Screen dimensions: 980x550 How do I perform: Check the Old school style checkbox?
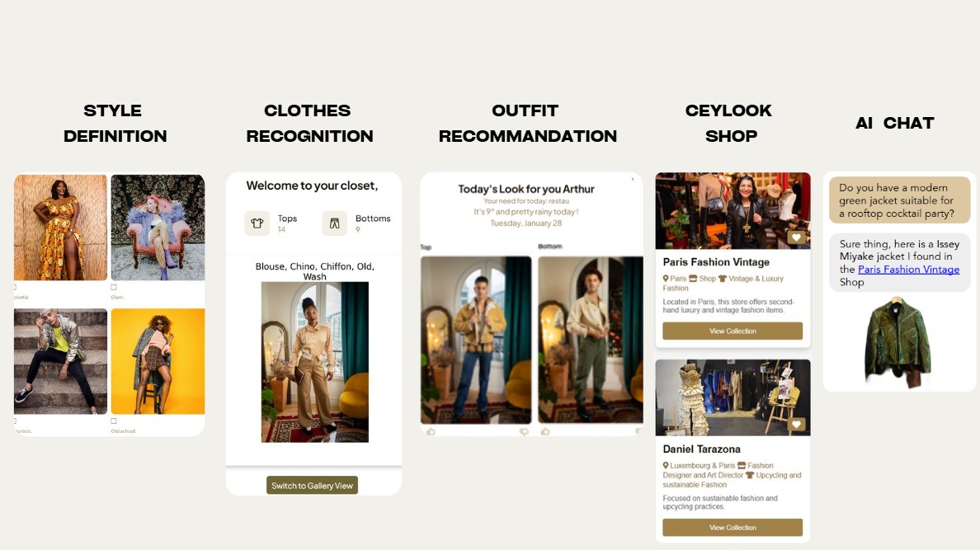(x=114, y=421)
